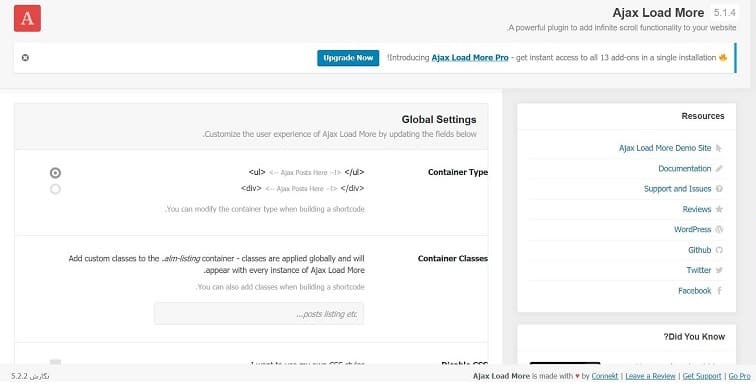Open the Reviews link
The height and width of the screenshot is (386, 756).
[x=697, y=209]
